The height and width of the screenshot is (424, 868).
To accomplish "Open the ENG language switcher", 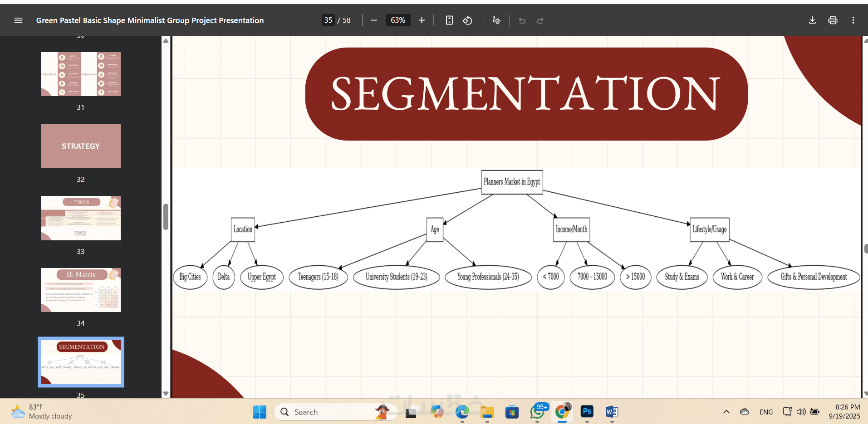I will pos(766,412).
